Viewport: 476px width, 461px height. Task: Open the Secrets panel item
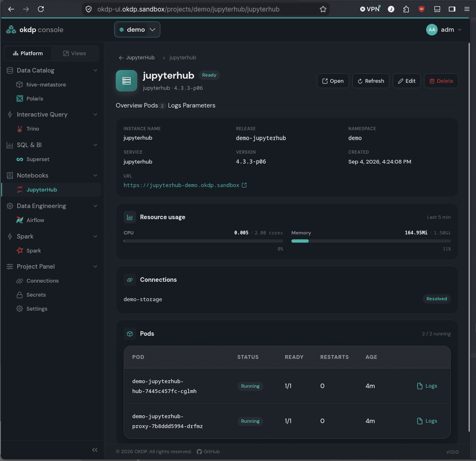[x=36, y=295]
